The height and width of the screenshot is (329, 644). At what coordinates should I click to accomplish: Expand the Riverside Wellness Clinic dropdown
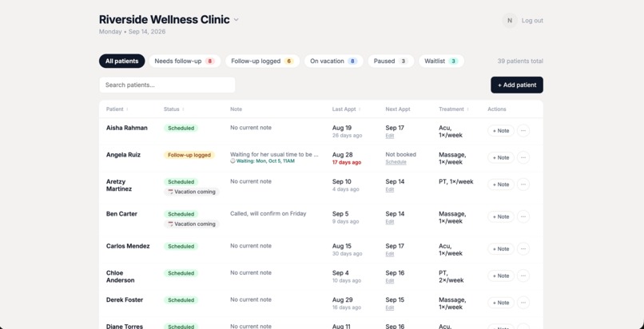click(x=237, y=20)
